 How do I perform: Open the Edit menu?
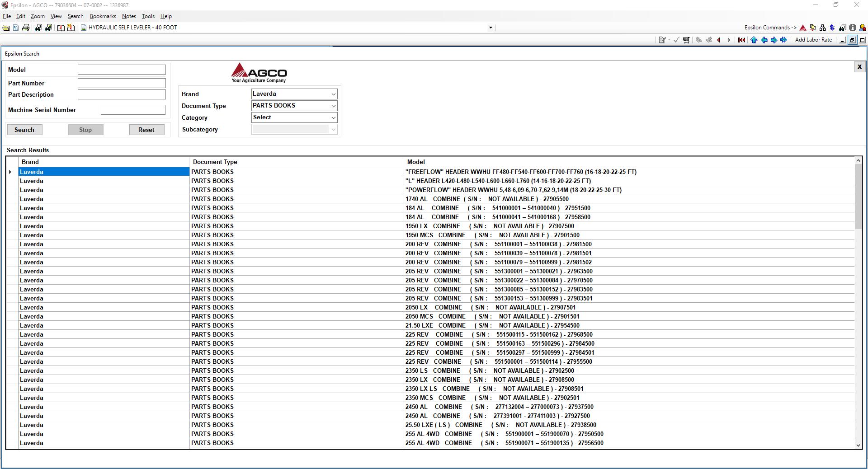click(x=21, y=16)
